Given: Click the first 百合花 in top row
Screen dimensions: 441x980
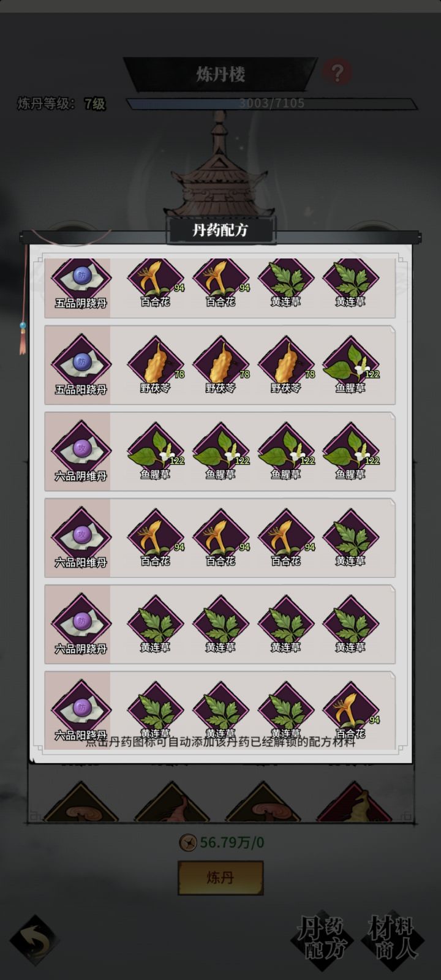Looking at the screenshot, I should pos(155,282).
